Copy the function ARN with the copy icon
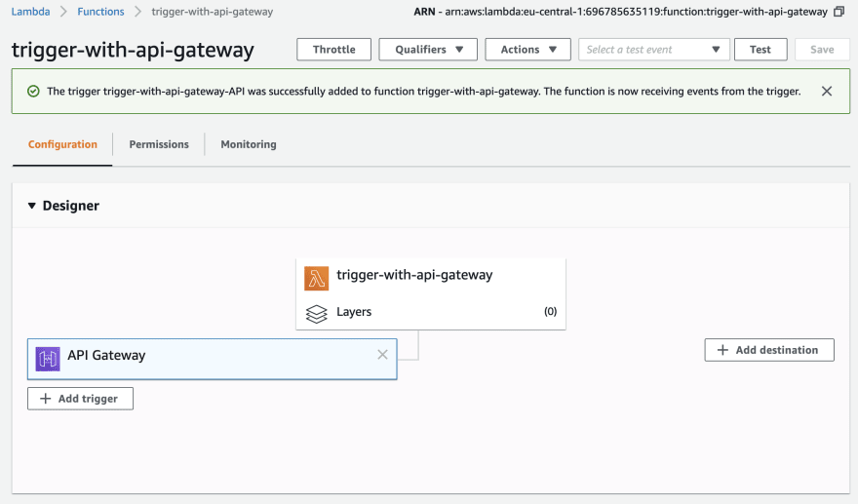Screen dimensions: 858x504 pos(838,12)
